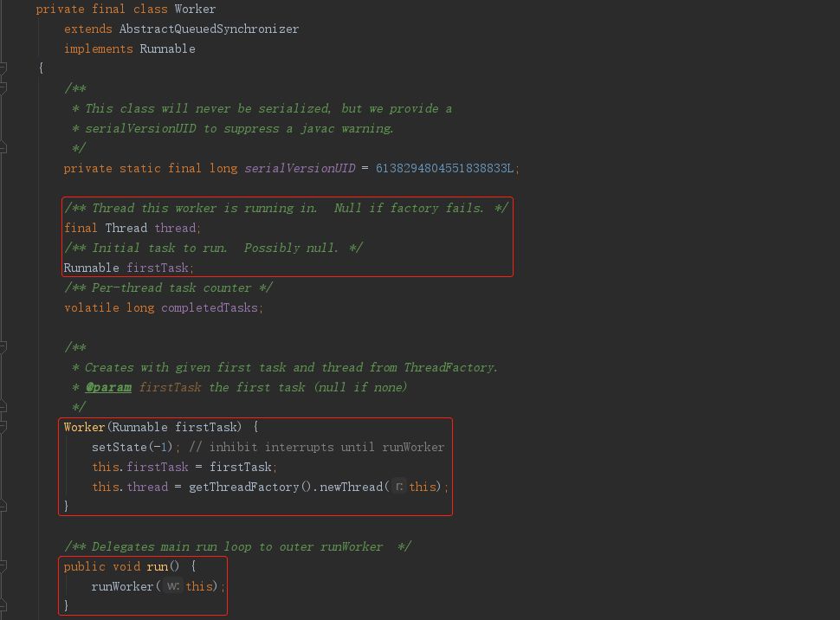Click fold end marker of serialVersionUID comment
This screenshot has width=840, height=620.
point(3,147)
